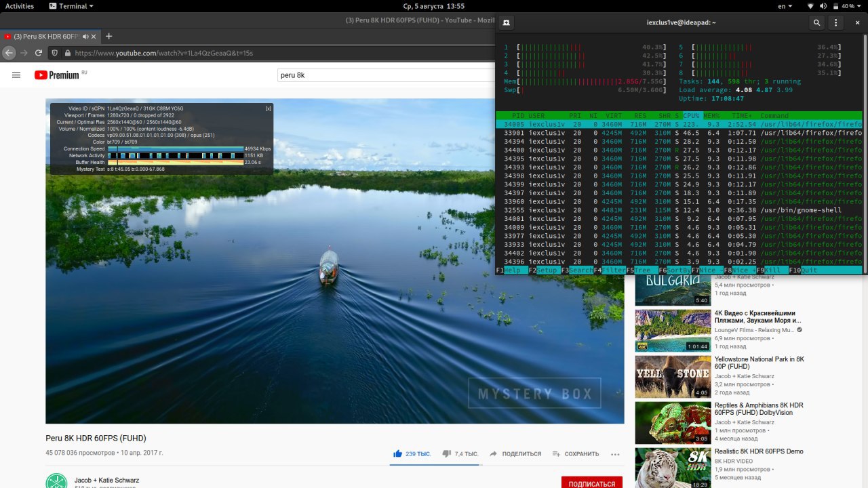Open F6 SortBy in htop
This screenshot has height=488, width=868.
675,270
